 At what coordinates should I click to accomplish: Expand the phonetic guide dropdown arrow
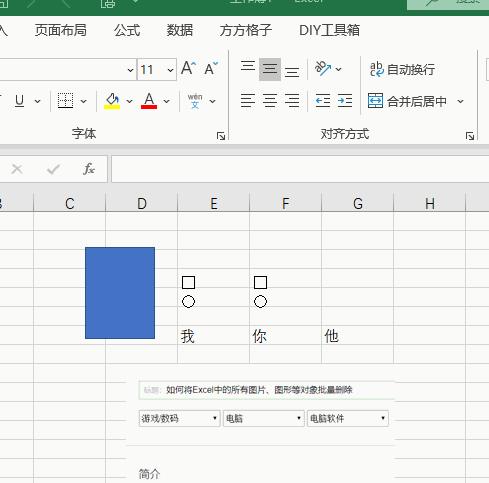pyautogui.click(x=212, y=101)
